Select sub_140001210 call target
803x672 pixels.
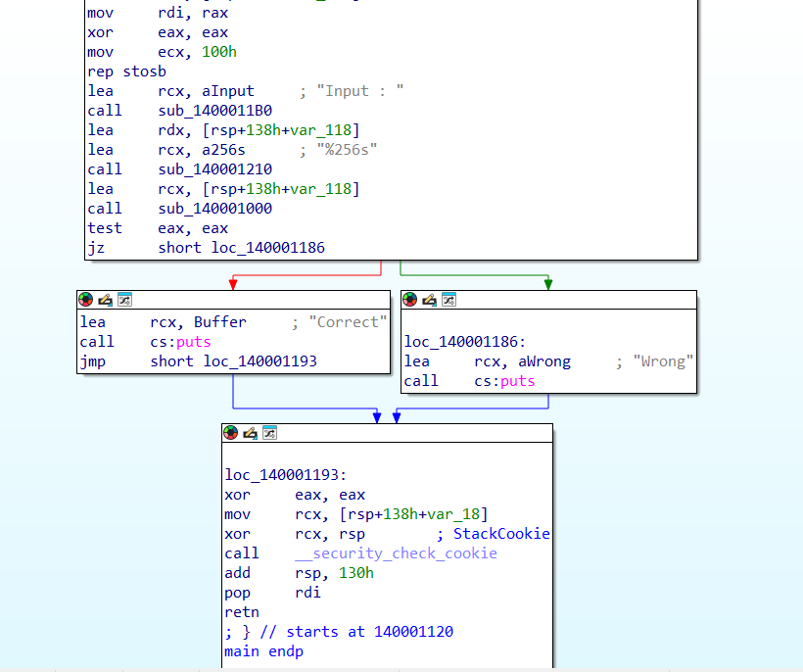click(x=215, y=169)
